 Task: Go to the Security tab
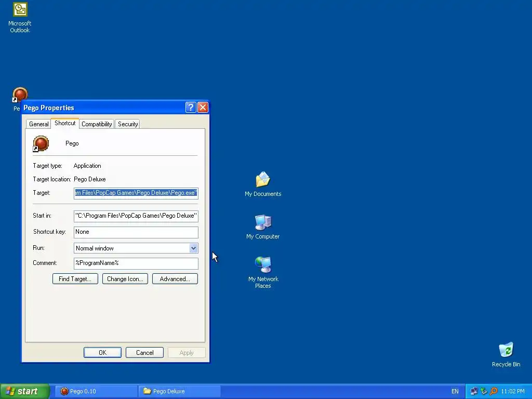[128, 124]
